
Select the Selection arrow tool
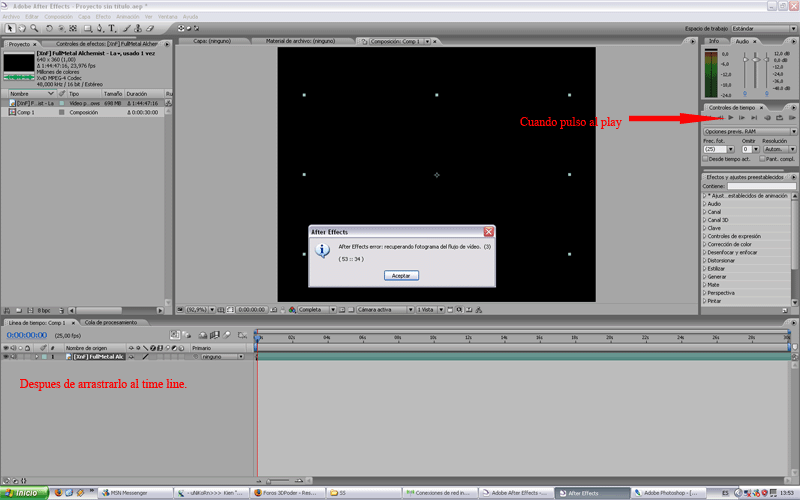9,29
